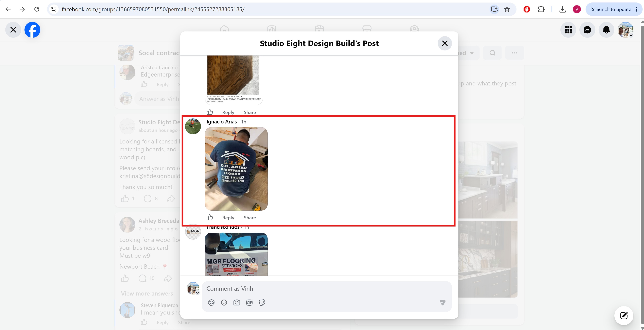This screenshot has width=644, height=330.
Task: Like Aristeo Cancino's comment
Action: (x=144, y=84)
